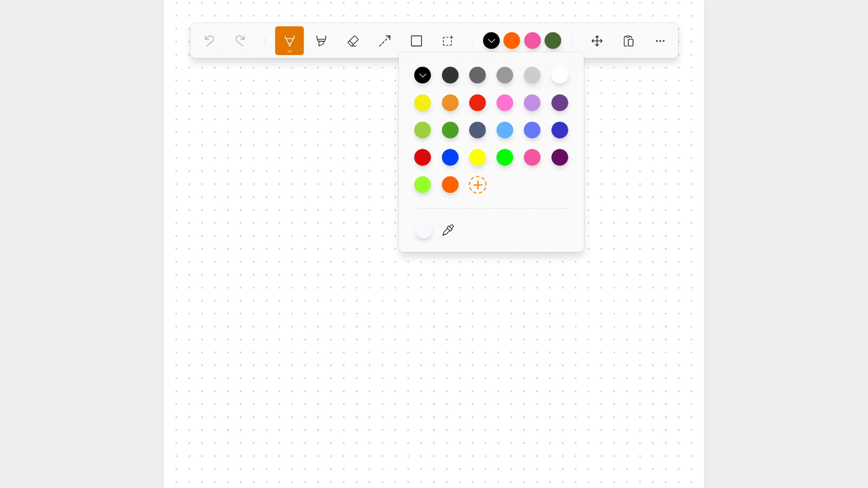The image size is (868, 488).
Task: Select plum purple swatch in second row
Action: [560, 103]
